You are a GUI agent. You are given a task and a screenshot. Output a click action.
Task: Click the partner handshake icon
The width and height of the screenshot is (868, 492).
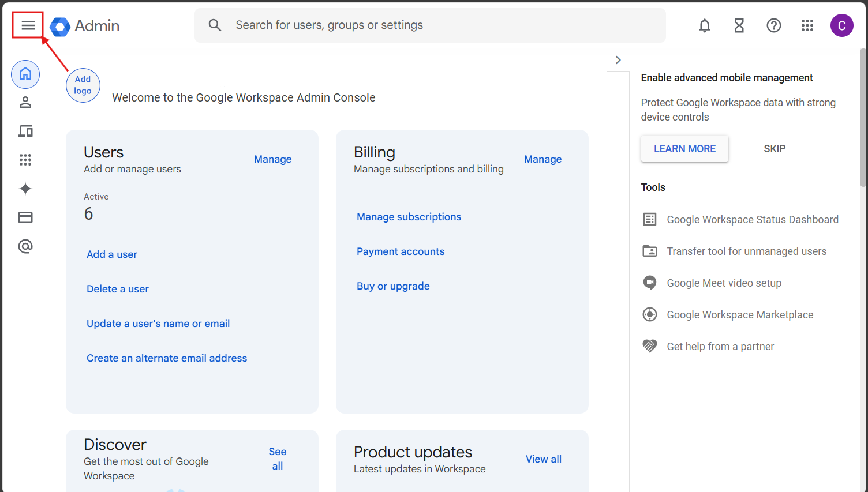click(x=650, y=346)
